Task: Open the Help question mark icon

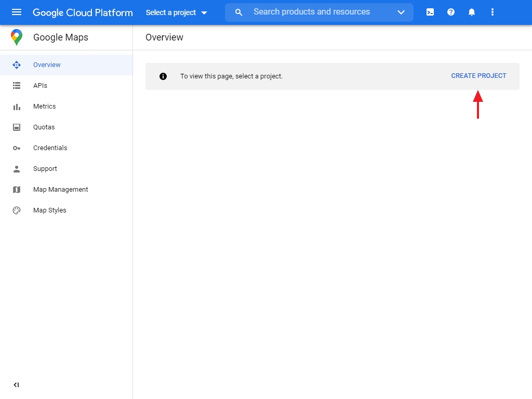Action: pyautogui.click(x=451, y=12)
